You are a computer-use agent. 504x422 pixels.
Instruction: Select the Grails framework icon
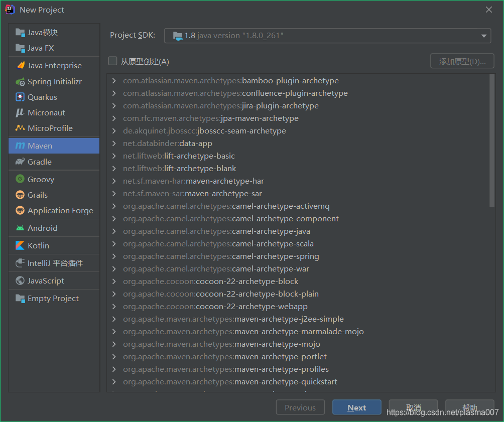[20, 195]
